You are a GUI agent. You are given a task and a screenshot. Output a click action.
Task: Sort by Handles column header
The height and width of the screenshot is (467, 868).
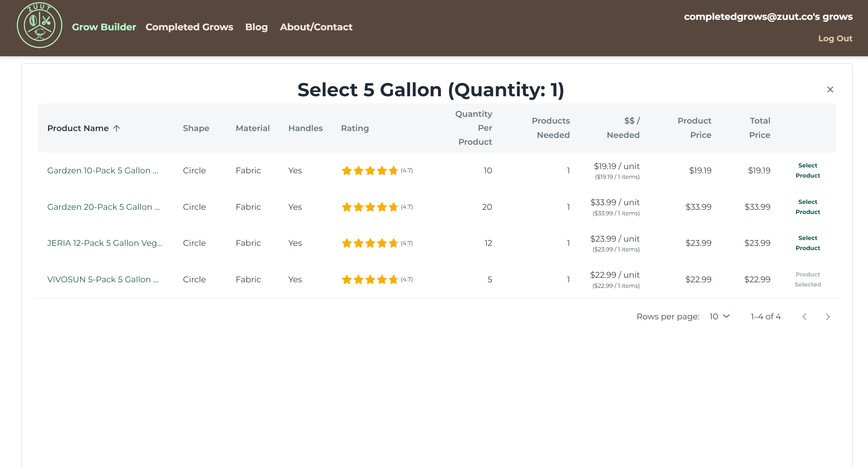click(x=305, y=128)
